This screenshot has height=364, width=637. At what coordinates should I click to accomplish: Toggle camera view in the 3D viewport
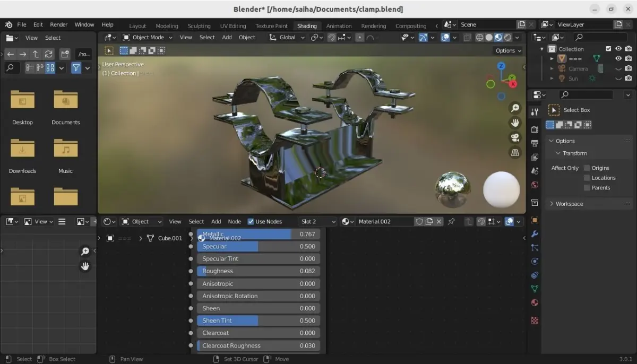515,138
